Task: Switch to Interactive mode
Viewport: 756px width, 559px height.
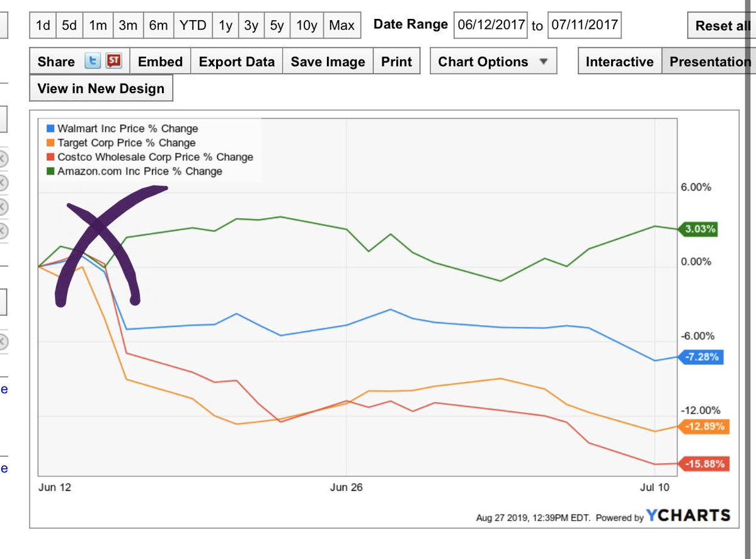Action: [619, 62]
